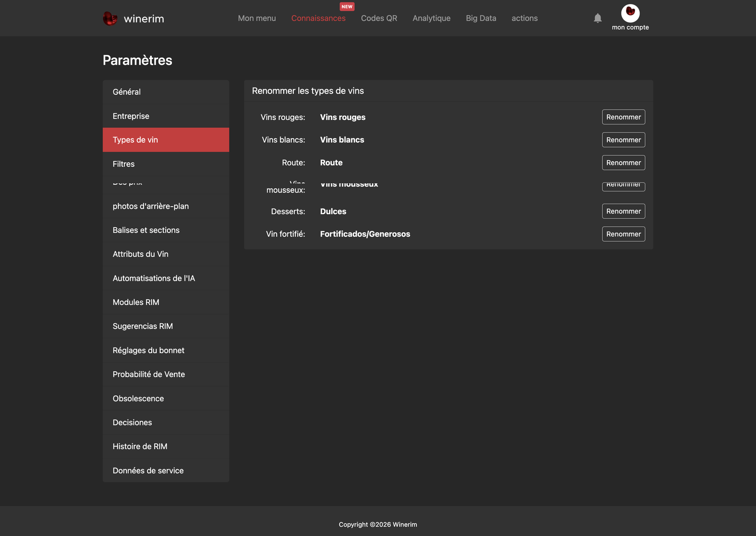Click Renommer for the Route row
Image resolution: width=756 pixels, height=536 pixels.
tap(623, 163)
